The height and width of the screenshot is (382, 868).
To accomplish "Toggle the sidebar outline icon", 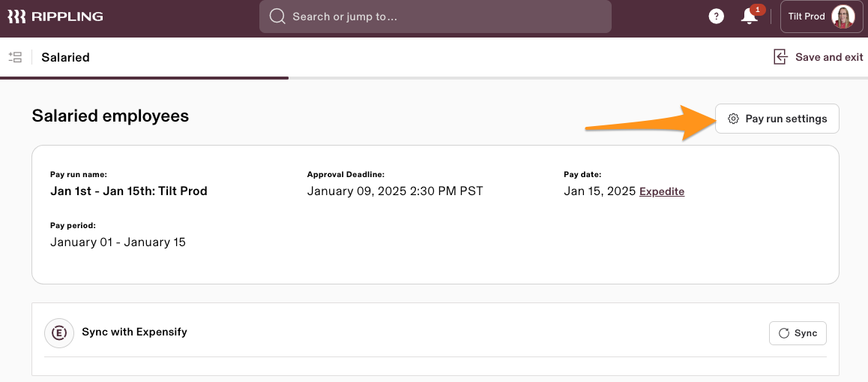I will point(15,57).
